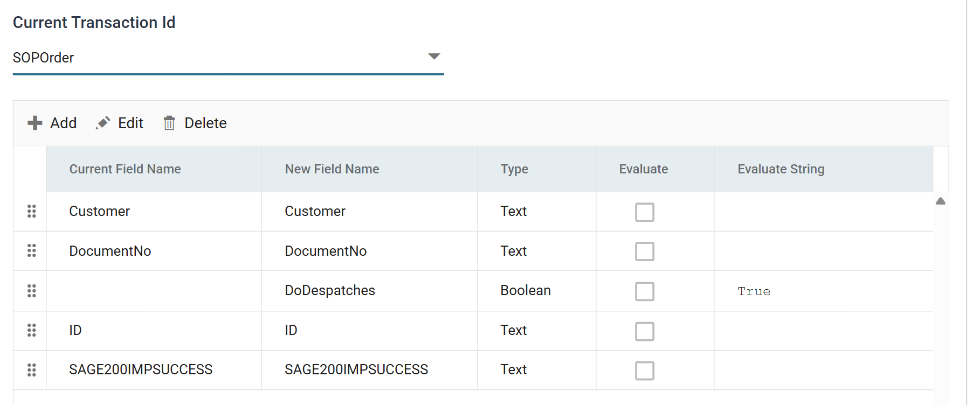This screenshot has height=405, width=980.
Task: Click the Delete trash can icon
Action: pyautogui.click(x=169, y=123)
